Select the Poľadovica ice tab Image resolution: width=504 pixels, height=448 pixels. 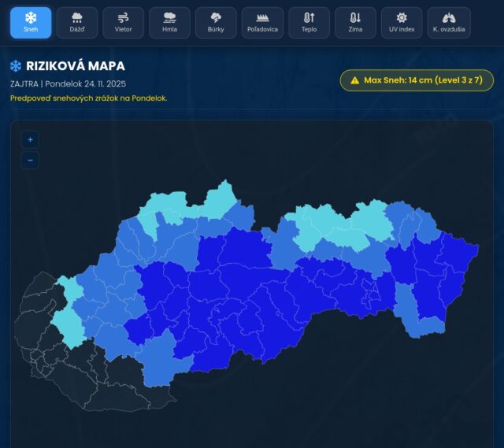262,23
